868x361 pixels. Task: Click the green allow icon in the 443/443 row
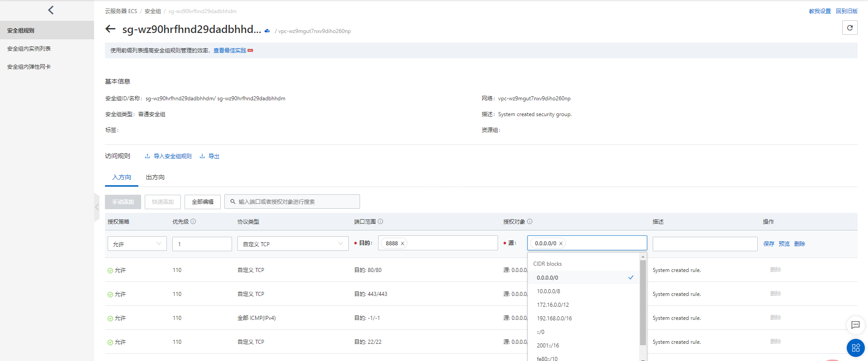pos(110,295)
